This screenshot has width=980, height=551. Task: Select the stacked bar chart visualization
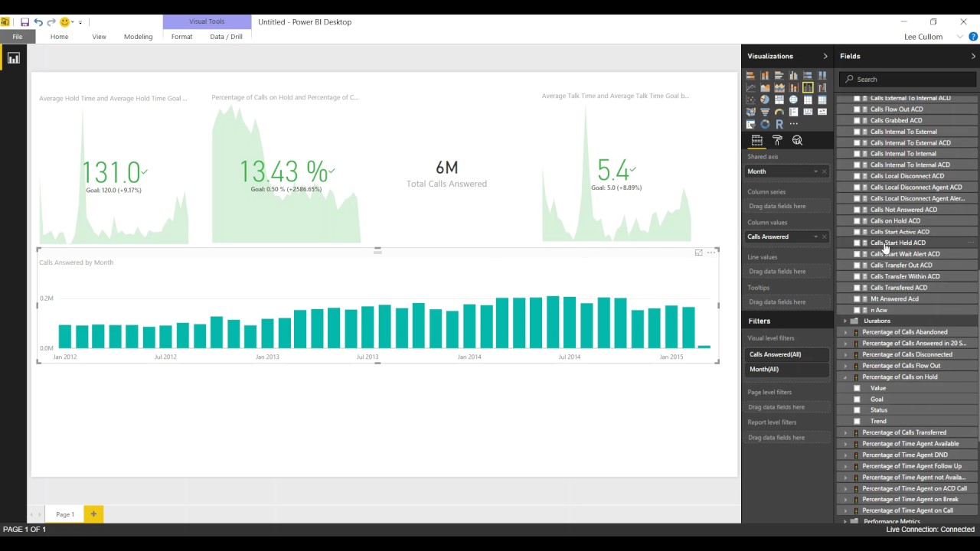pyautogui.click(x=750, y=76)
